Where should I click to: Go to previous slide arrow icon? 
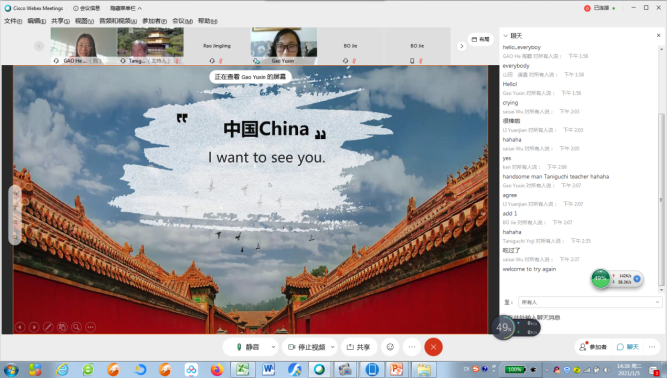pyautogui.click(x=20, y=327)
